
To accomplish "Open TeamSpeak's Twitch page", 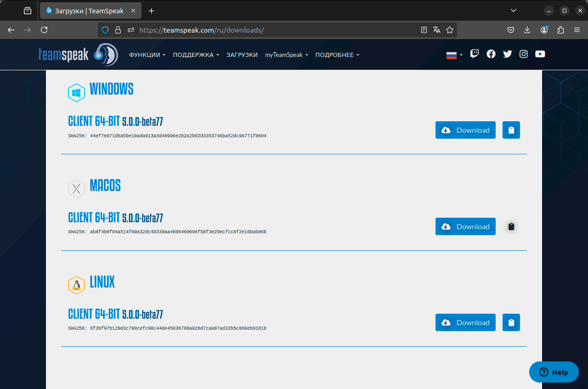I will (x=475, y=54).
